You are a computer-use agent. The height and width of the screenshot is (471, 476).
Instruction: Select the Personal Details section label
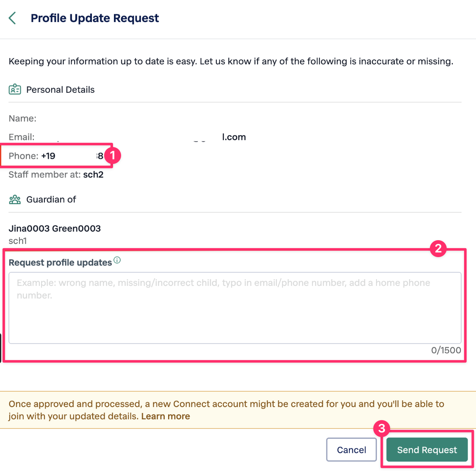[60, 90]
